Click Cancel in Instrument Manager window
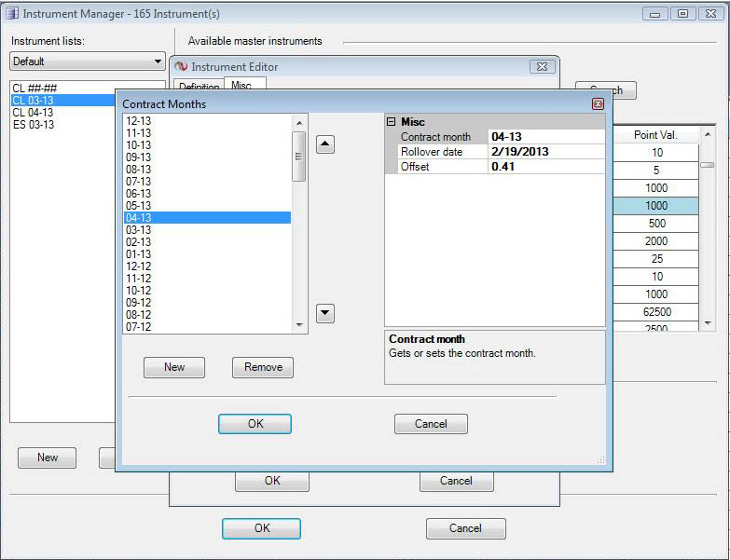The image size is (730, 560). [465, 528]
